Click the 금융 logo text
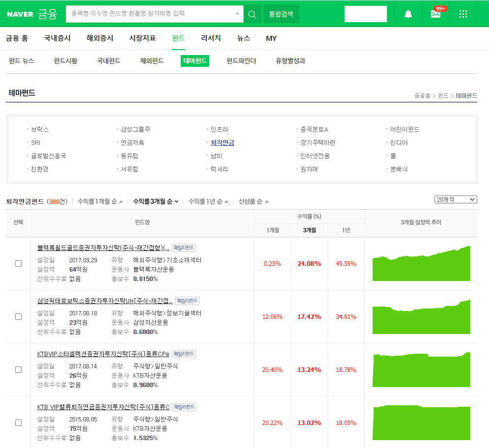This screenshot has height=448, width=489. (x=48, y=14)
